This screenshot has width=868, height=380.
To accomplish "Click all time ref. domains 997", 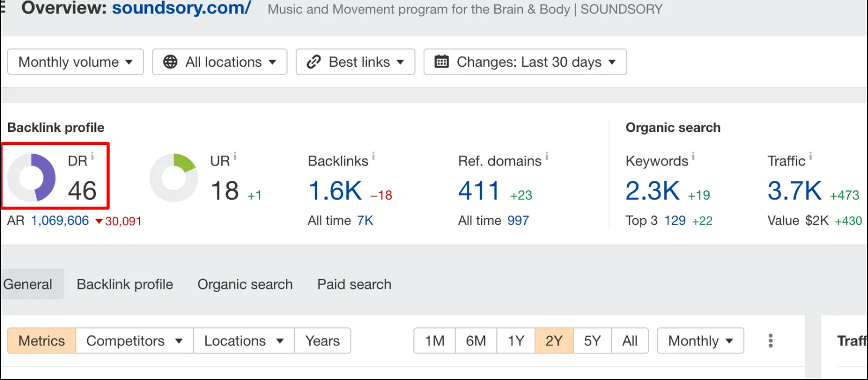I will 518,221.
